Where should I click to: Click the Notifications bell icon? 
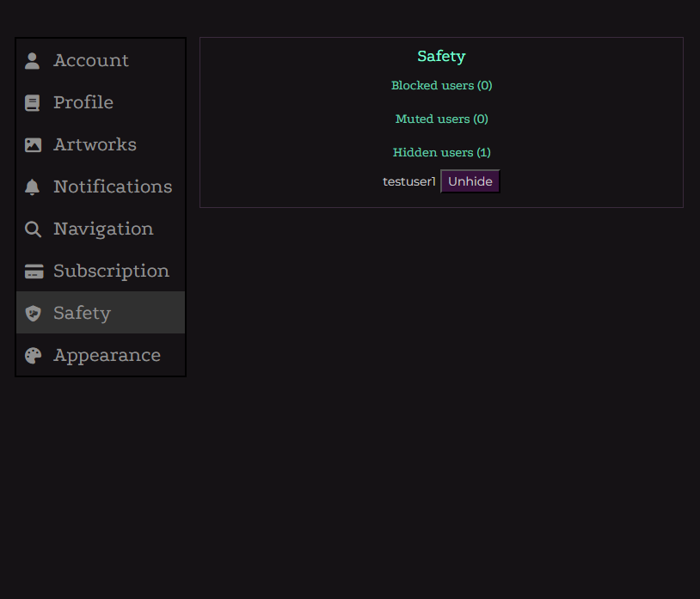coord(33,187)
